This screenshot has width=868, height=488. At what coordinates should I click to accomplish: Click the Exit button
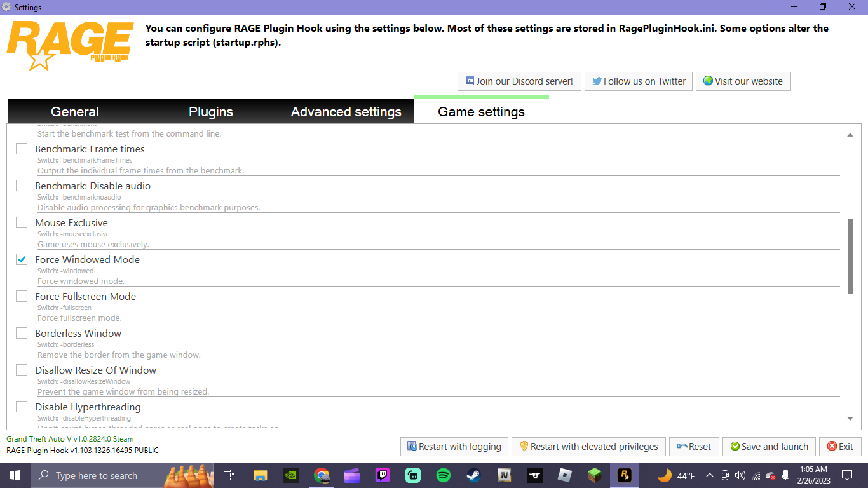[x=840, y=447]
